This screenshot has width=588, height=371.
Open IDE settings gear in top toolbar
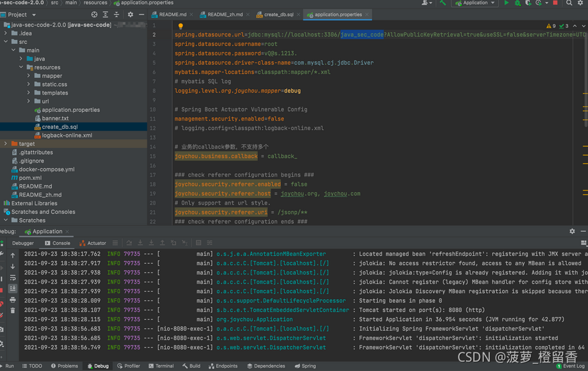coord(580,3)
